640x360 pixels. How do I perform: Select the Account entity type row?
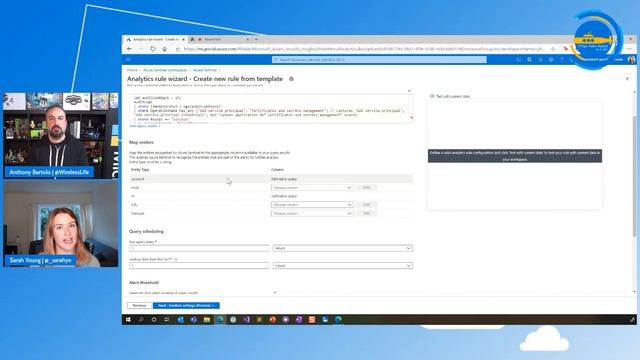click(x=271, y=179)
